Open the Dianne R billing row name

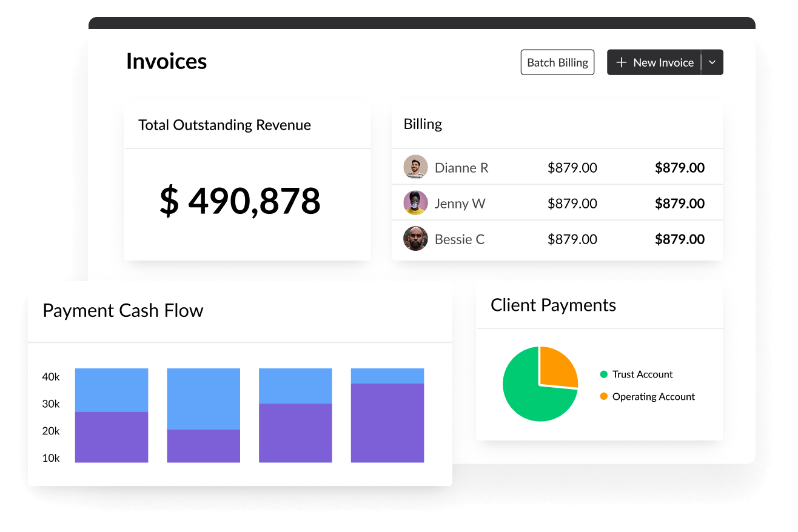pyautogui.click(x=461, y=168)
